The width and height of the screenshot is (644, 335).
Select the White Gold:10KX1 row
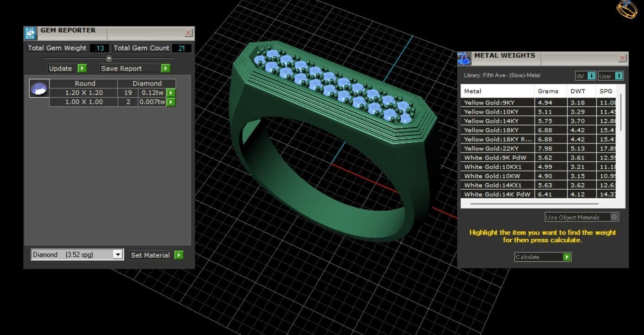(539, 166)
